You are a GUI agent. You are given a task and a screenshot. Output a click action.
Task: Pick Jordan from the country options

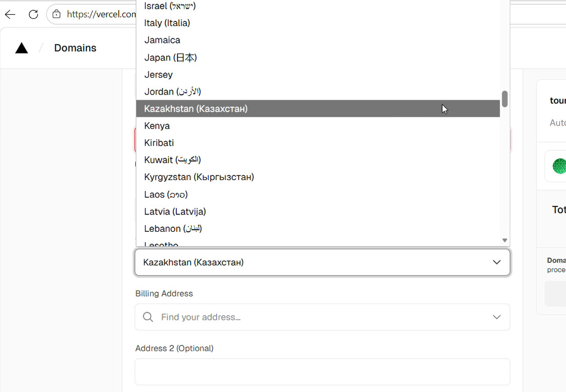pyautogui.click(x=318, y=92)
